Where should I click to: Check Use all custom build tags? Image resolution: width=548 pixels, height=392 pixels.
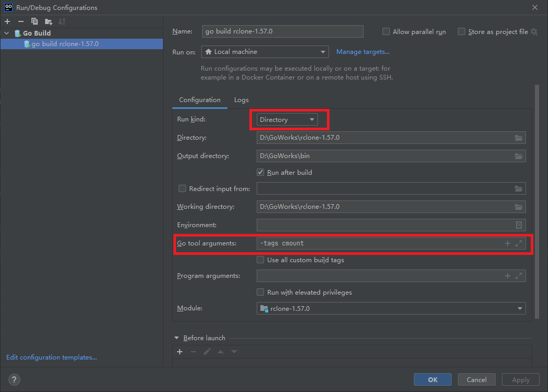point(260,260)
